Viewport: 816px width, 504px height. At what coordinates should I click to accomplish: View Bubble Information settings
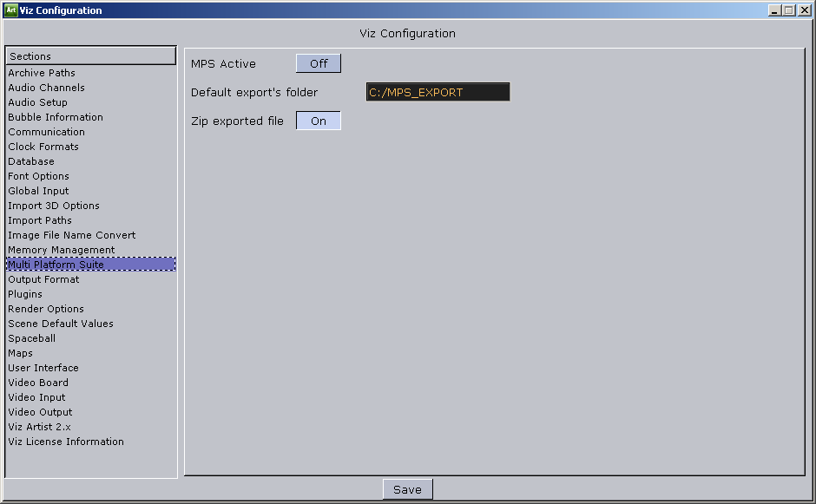click(x=55, y=117)
